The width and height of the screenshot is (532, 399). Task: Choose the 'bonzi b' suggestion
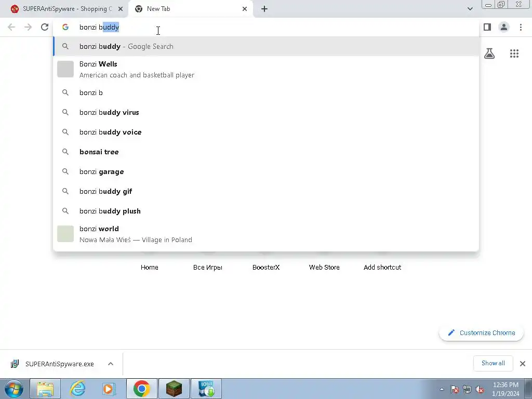pos(267,92)
